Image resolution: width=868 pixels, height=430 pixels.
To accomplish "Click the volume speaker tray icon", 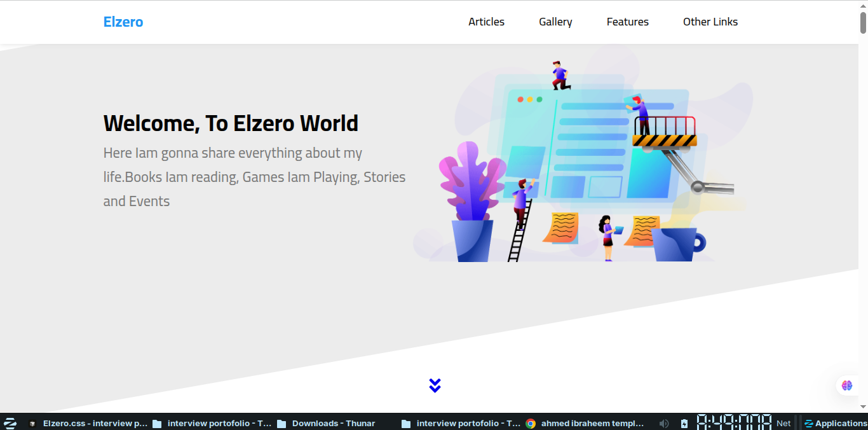I will (664, 423).
